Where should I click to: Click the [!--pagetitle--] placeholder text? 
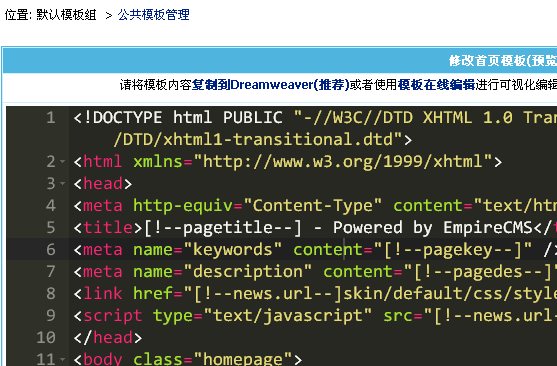[223, 227]
